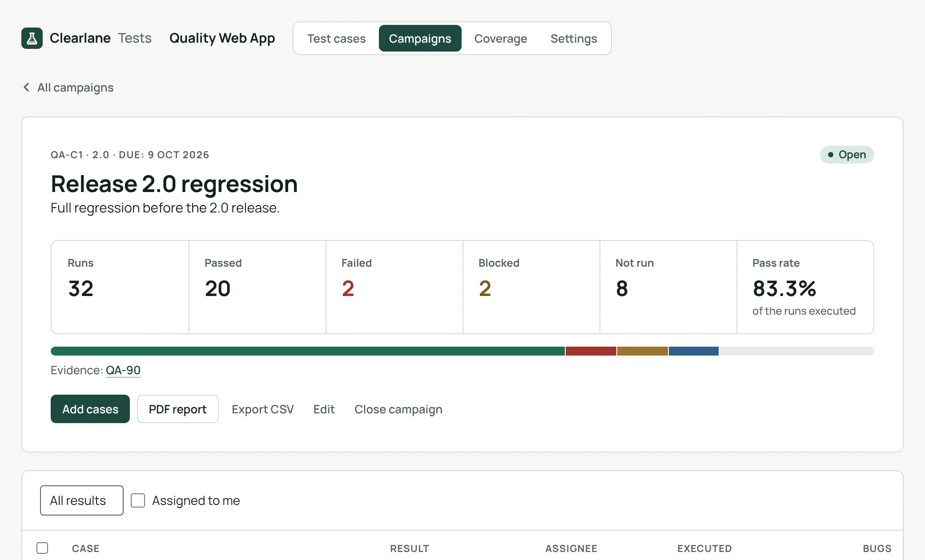Click the QA-C1 due date line

click(x=130, y=155)
